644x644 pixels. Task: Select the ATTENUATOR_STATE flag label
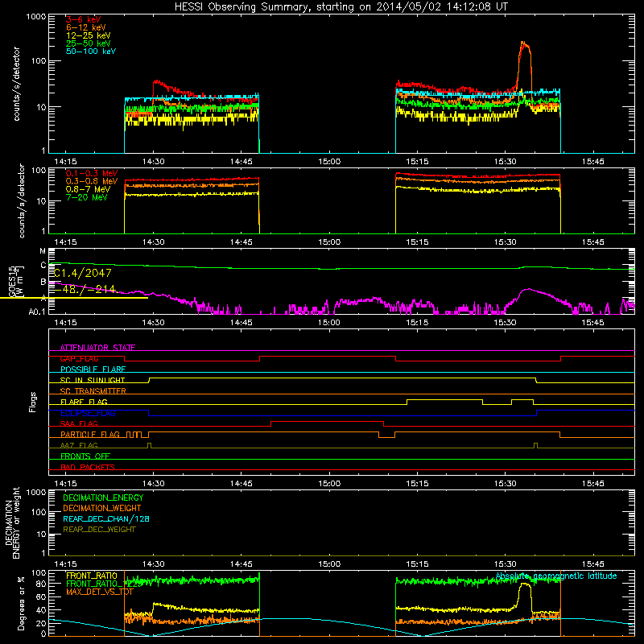coord(97,348)
